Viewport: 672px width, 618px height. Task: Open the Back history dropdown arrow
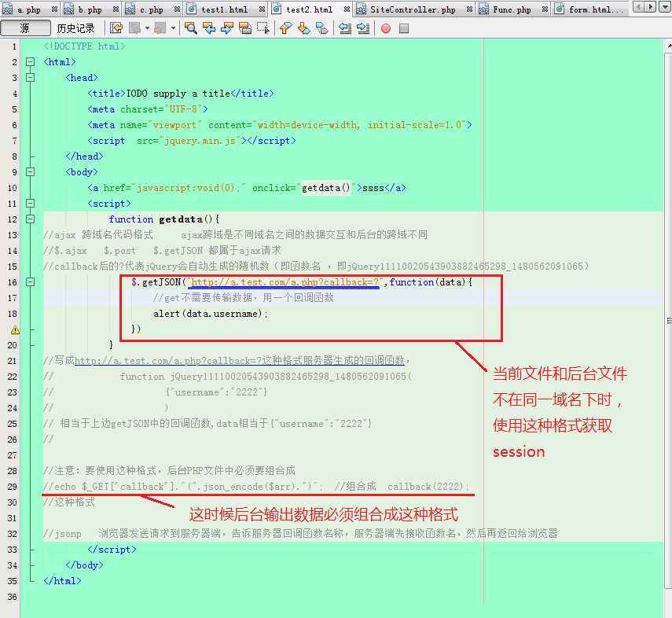point(148,28)
